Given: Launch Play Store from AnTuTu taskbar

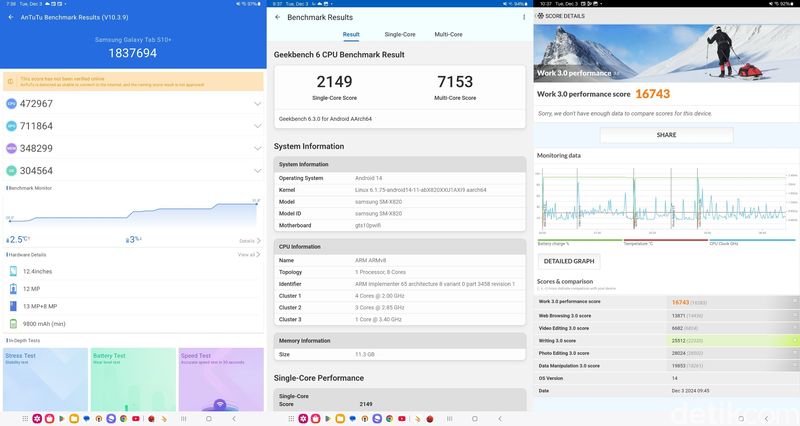Looking at the screenshot, I should [x=62, y=418].
